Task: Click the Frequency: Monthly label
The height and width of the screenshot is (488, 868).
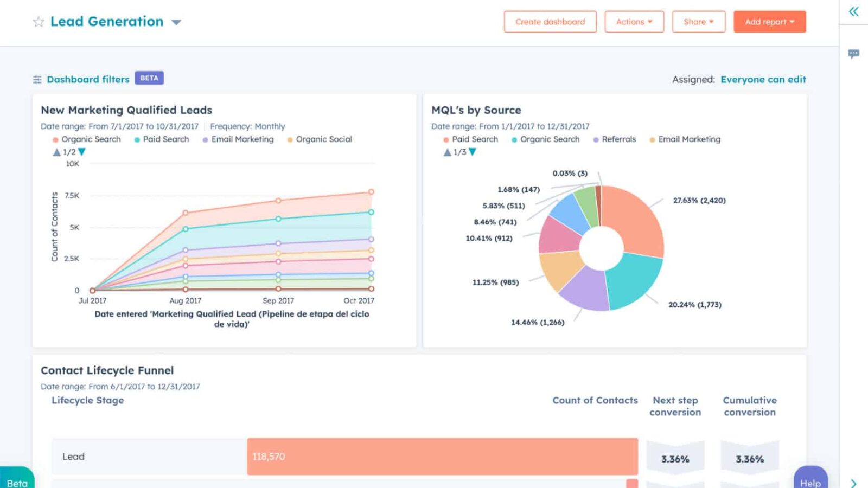Action: tap(247, 126)
